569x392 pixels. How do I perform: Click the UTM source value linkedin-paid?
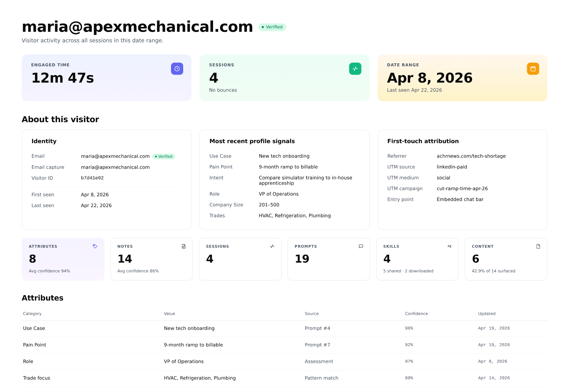point(452,167)
